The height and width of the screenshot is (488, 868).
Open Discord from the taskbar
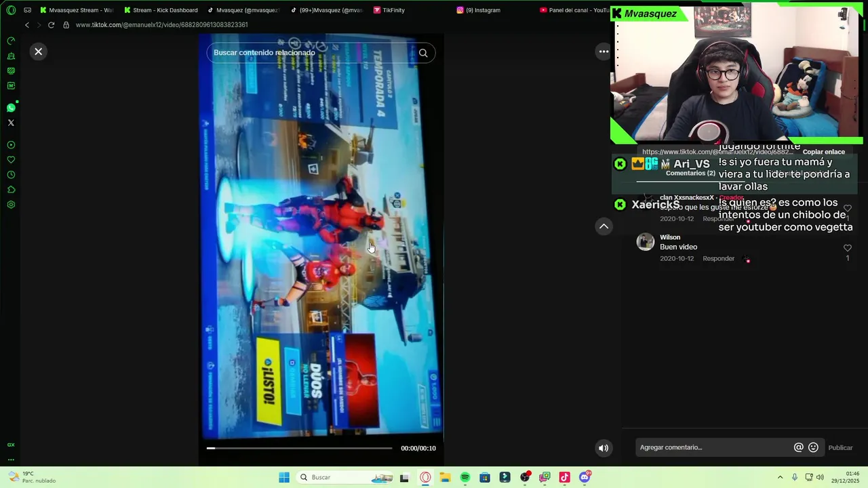point(585,477)
